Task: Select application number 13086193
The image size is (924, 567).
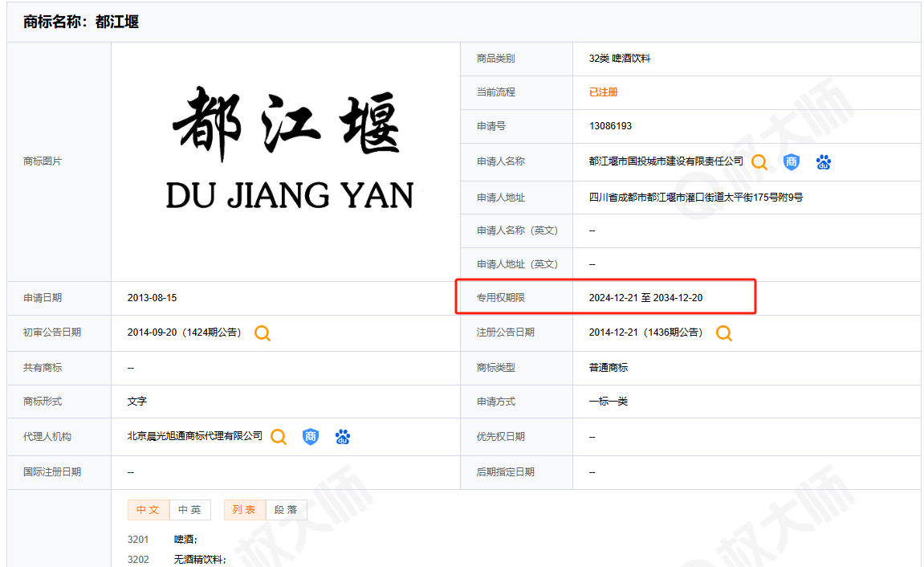Action: pyautogui.click(x=610, y=125)
